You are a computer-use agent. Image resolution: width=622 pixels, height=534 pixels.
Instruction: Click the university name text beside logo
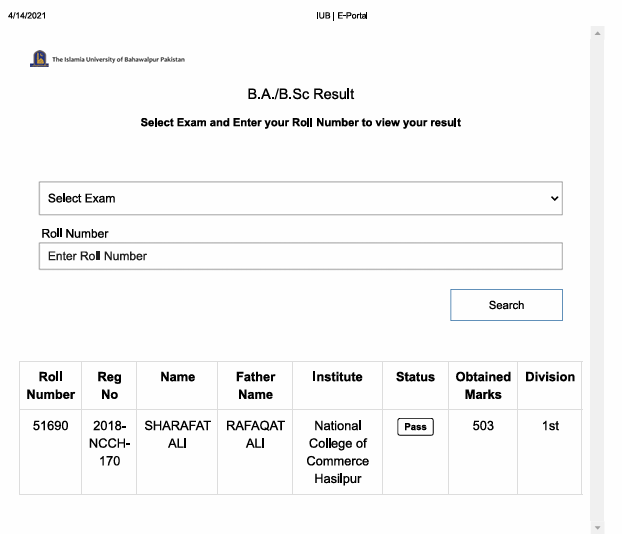(x=118, y=60)
